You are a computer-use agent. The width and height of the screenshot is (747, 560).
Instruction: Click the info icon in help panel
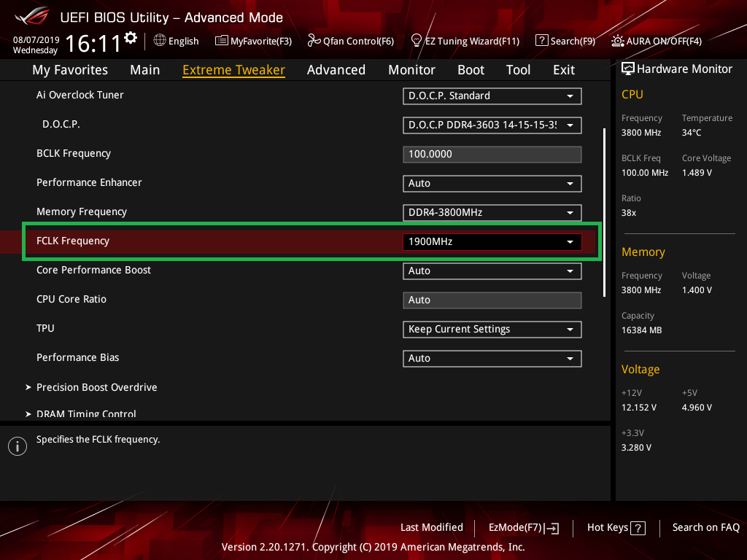tap(18, 446)
